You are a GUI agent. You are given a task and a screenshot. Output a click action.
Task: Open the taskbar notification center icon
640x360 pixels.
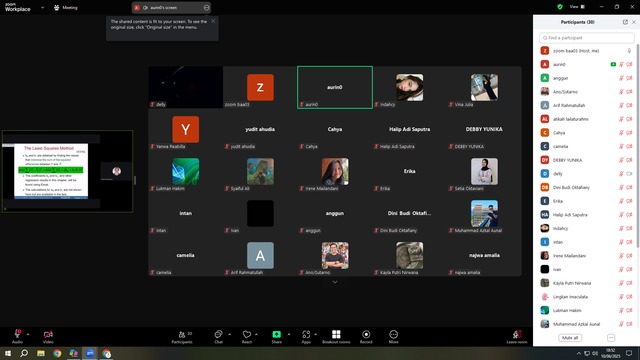tap(629, 353)
